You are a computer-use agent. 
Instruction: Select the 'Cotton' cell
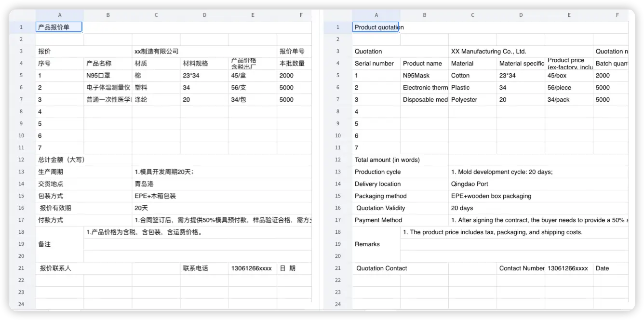point(472,75)
